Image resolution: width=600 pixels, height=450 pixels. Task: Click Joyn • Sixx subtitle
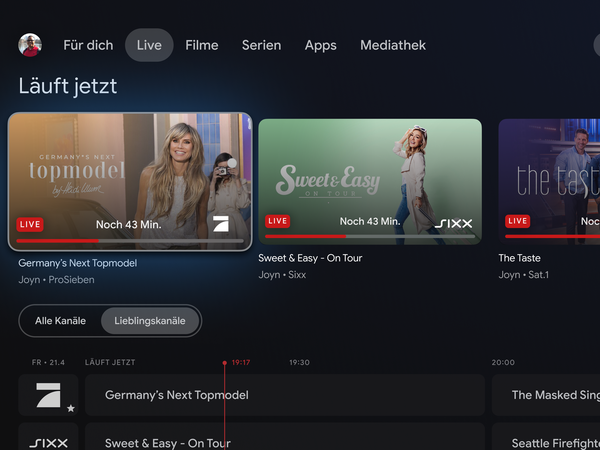(282, 275)
